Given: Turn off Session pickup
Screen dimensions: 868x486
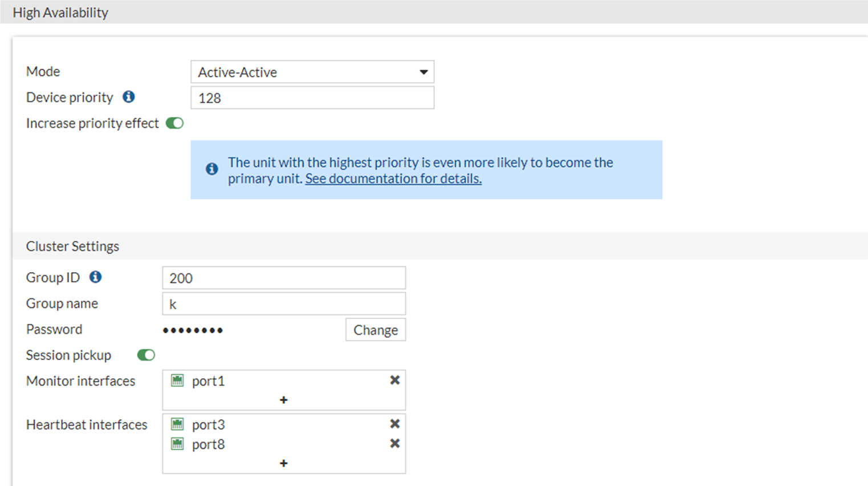Looking at the screenshot, I should (146, 355).
